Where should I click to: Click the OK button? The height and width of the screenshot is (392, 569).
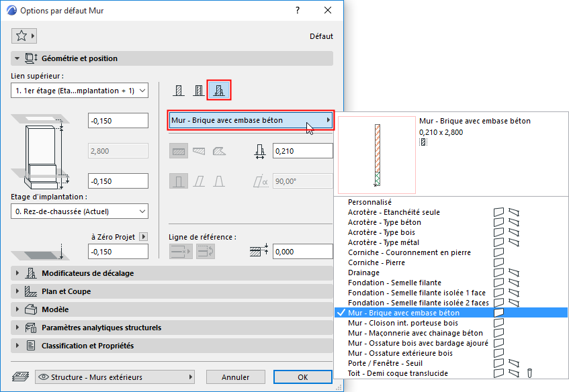303,377
